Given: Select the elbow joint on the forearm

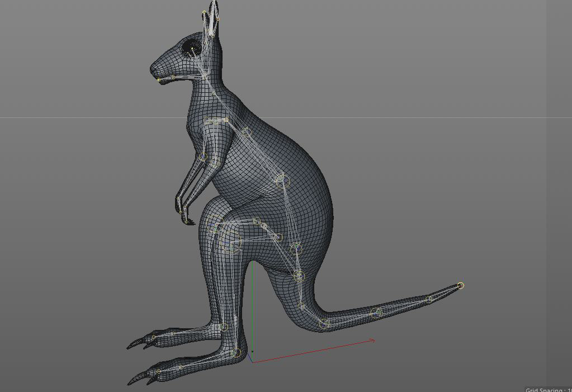Looking at the screenshot, I should pyautogui.click(x=203, y=157).
